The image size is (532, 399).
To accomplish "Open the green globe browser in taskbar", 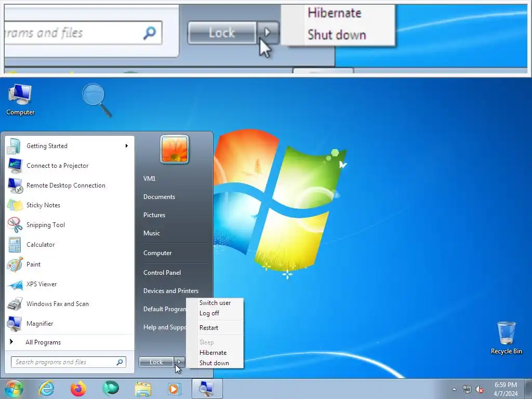I will [111, 389].
